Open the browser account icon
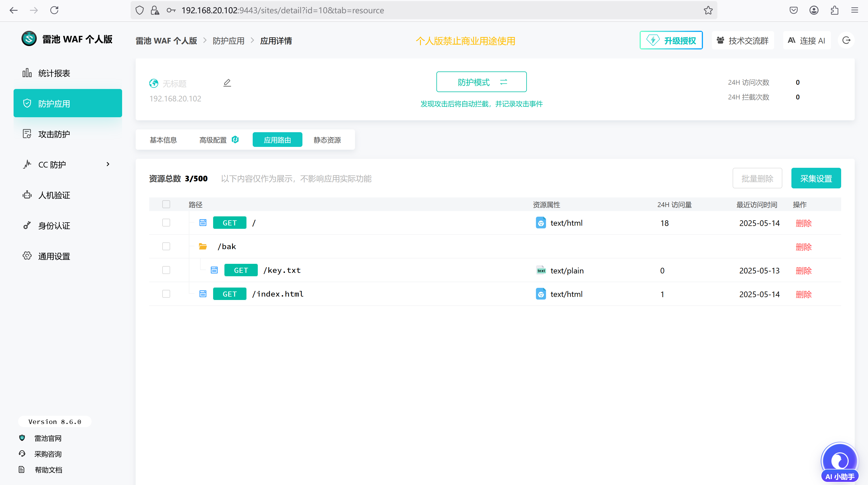This screenshot has height=485, width=868. tap(814, 10)
